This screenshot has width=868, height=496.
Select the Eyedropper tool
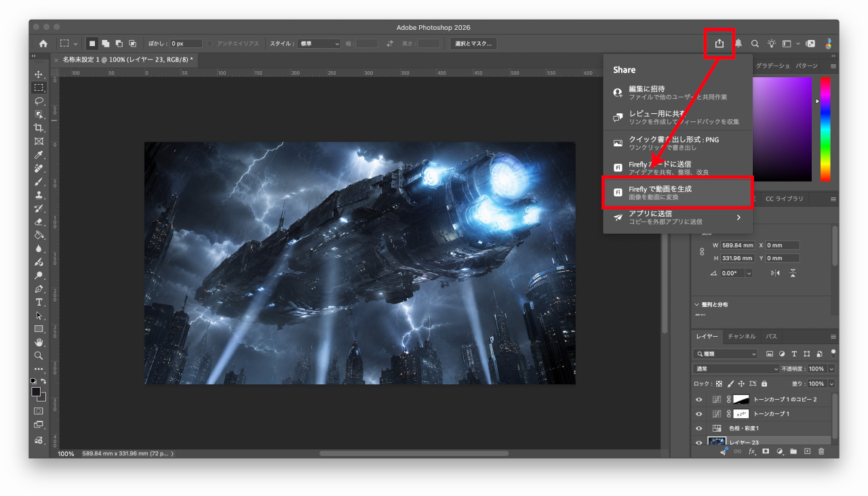tap(39, 154)
